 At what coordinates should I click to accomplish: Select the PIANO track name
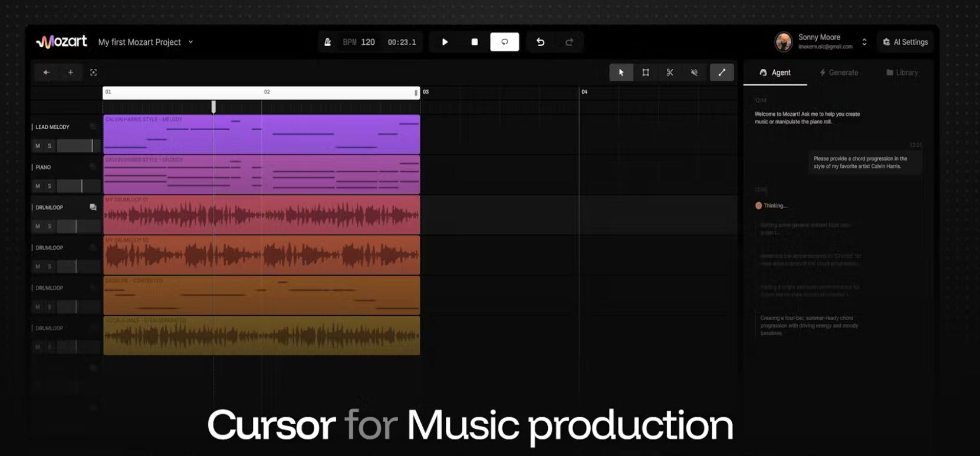[43, 167]
